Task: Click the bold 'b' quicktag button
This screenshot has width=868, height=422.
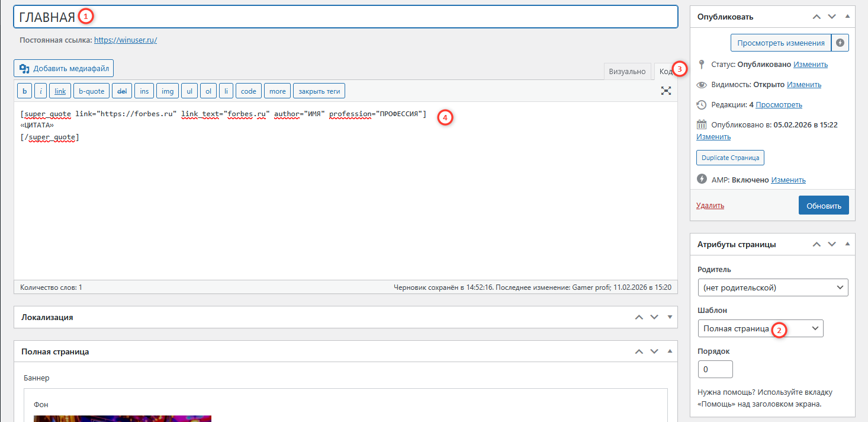Action: tap(24, 91)
